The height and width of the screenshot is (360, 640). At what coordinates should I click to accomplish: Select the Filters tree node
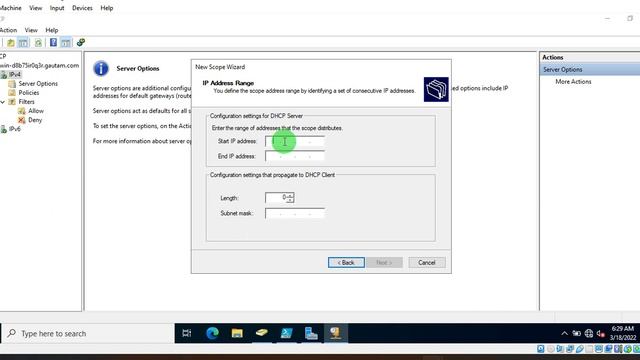(26, 102)
